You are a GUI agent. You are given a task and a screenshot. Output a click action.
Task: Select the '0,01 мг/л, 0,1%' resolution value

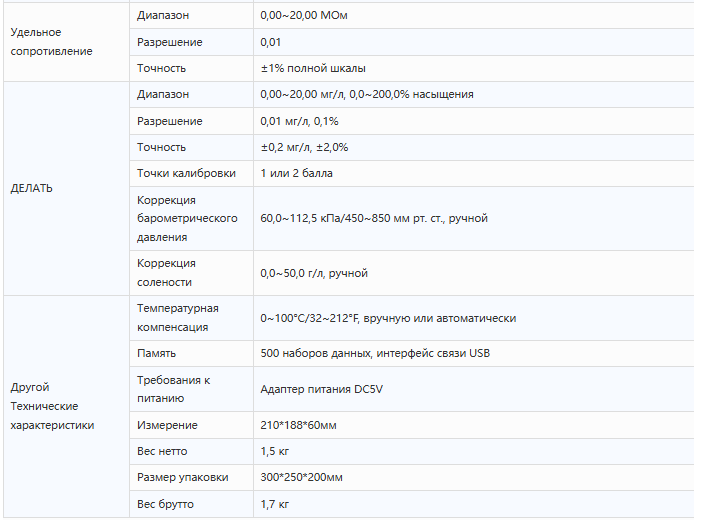(299, 121)
